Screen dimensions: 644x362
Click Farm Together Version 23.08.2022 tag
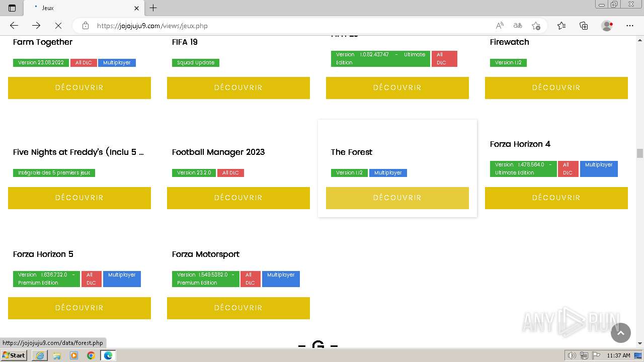[x=41, y=63]
